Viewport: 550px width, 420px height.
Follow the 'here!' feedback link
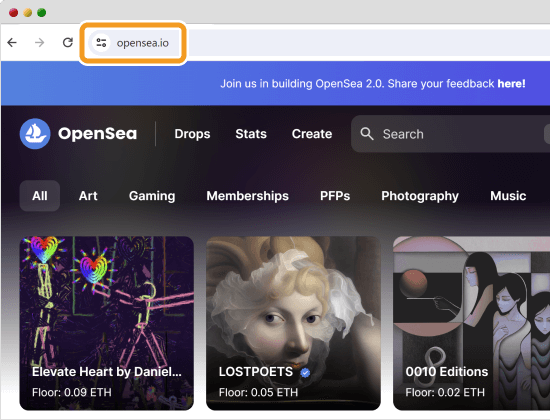(511, 84)
